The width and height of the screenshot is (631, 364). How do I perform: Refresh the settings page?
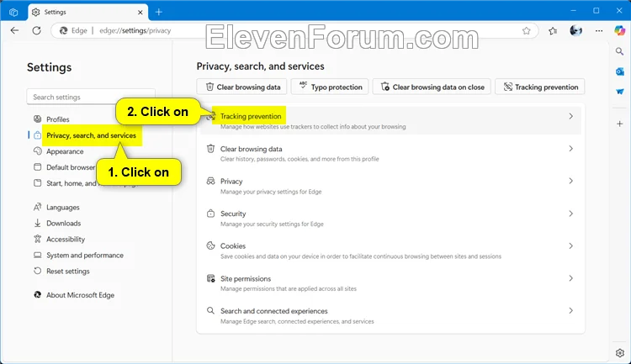click(37, 30)
